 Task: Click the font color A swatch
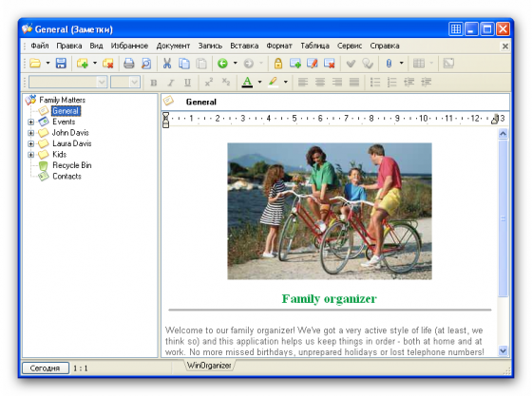247,82
